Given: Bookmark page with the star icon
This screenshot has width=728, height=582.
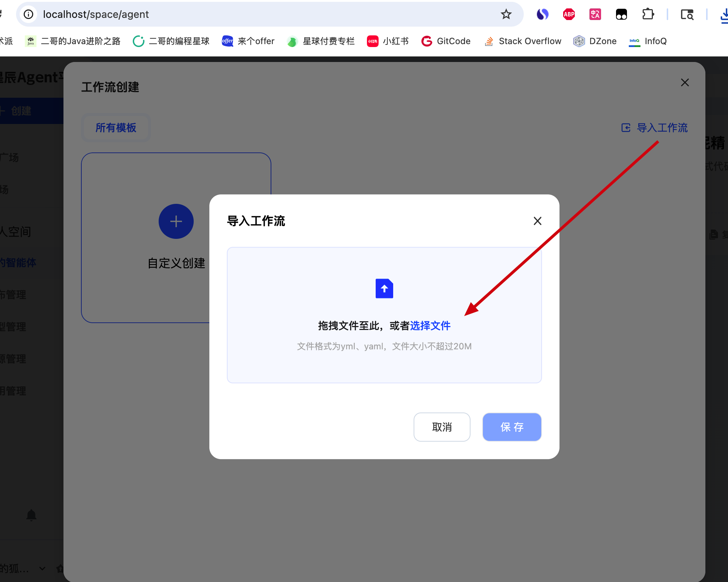Looking at the screenshot, I should pos(506,15).
